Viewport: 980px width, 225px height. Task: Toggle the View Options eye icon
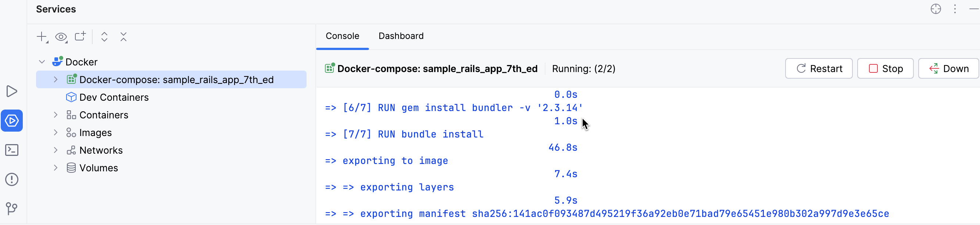(x=61, y=37)
